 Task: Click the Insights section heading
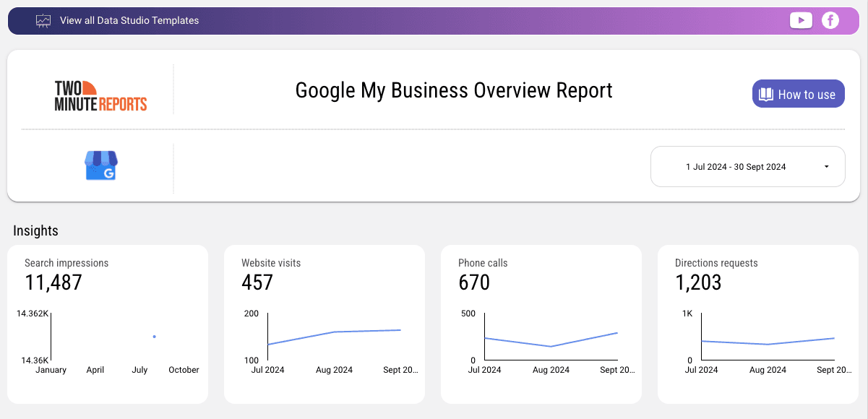pyautogui.click(x=35, y=230)
